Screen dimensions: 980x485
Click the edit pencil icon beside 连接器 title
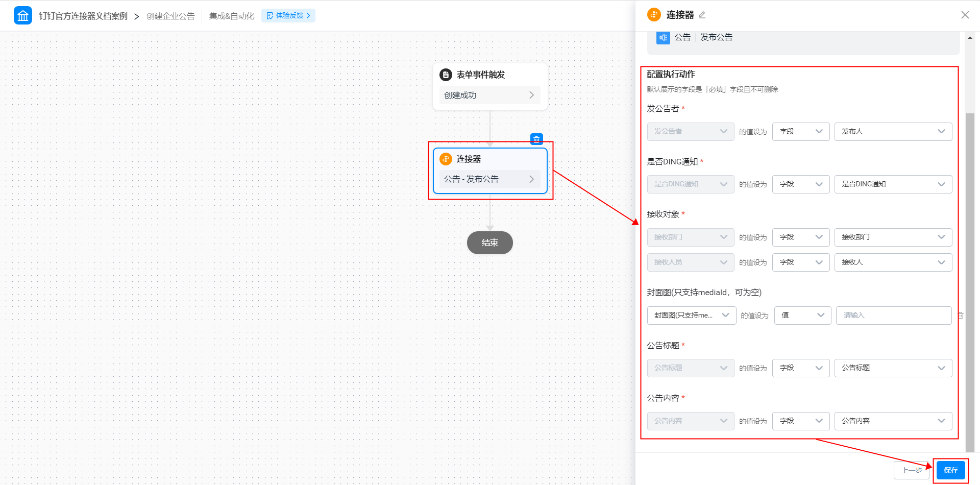point(702,15)
